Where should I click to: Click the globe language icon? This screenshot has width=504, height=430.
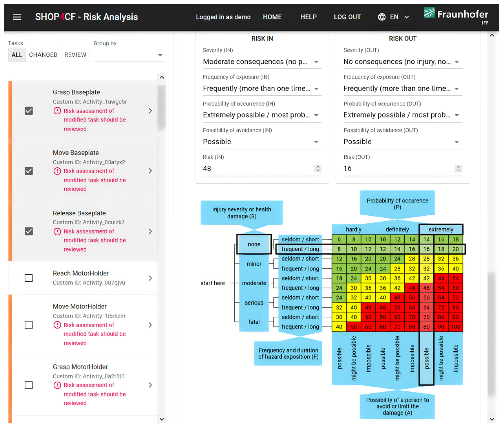click(381, 17)
